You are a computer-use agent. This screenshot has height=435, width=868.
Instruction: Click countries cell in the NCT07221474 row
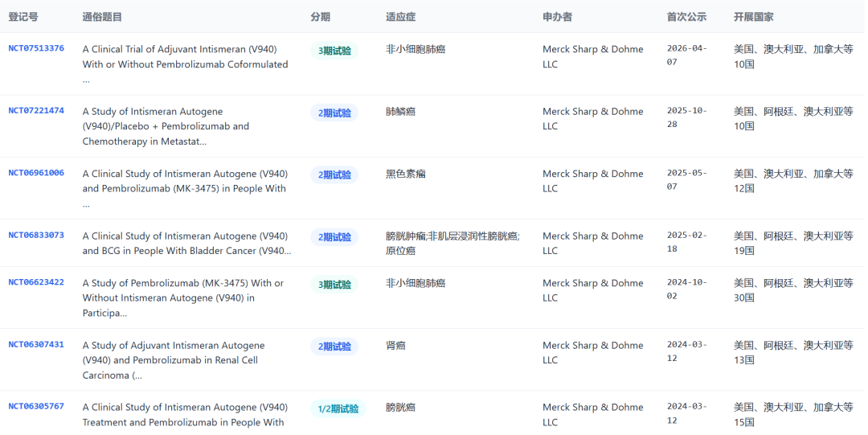coord(793,118)
